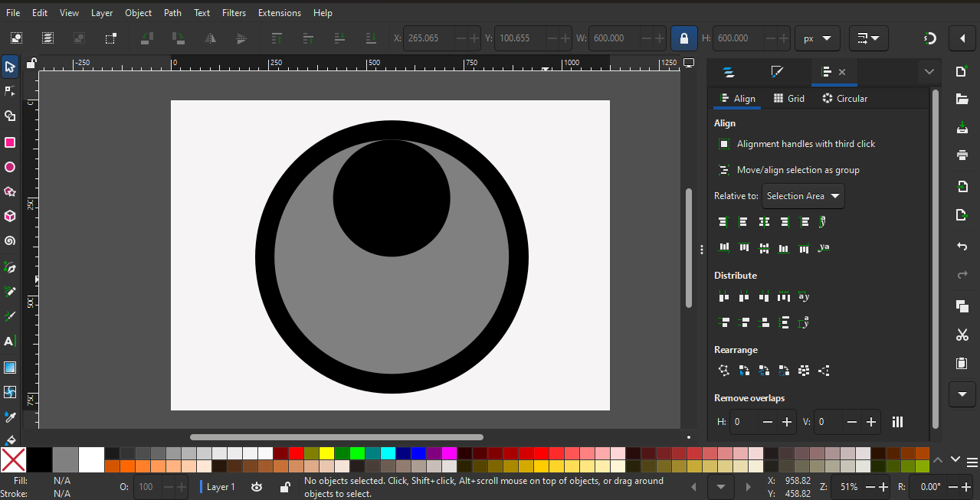Open the Filters menu

234,13
